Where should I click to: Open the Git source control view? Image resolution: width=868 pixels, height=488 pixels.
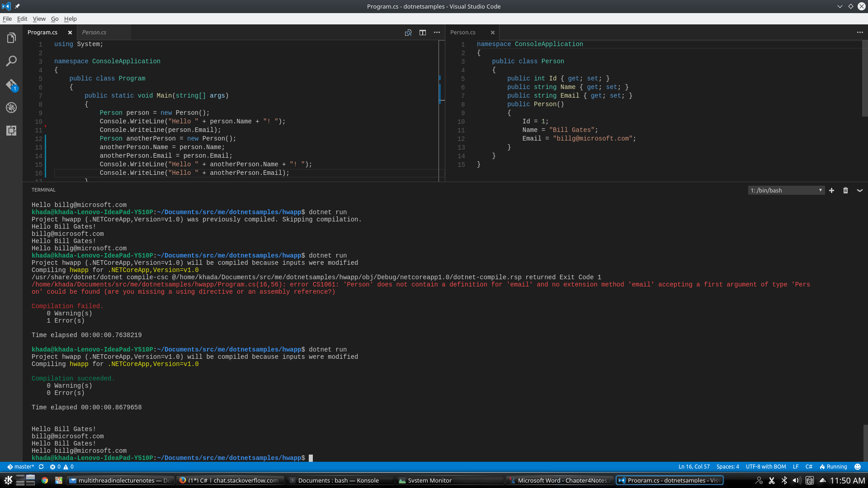11,85
